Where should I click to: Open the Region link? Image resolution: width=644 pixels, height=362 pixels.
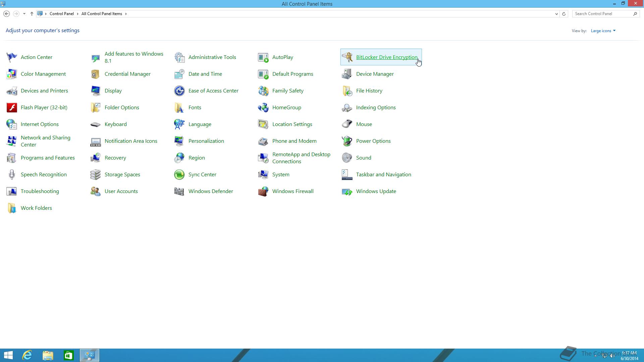pyautogui.click(x=197, y=158)
